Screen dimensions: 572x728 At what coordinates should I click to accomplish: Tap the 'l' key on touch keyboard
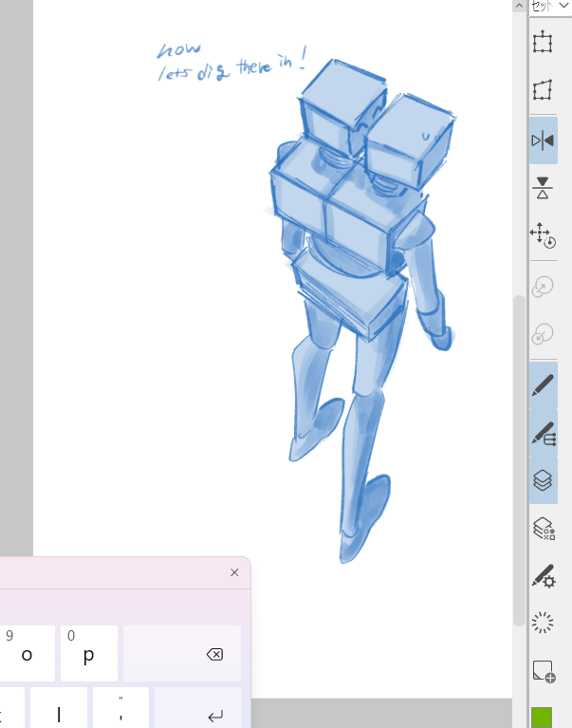59,708
